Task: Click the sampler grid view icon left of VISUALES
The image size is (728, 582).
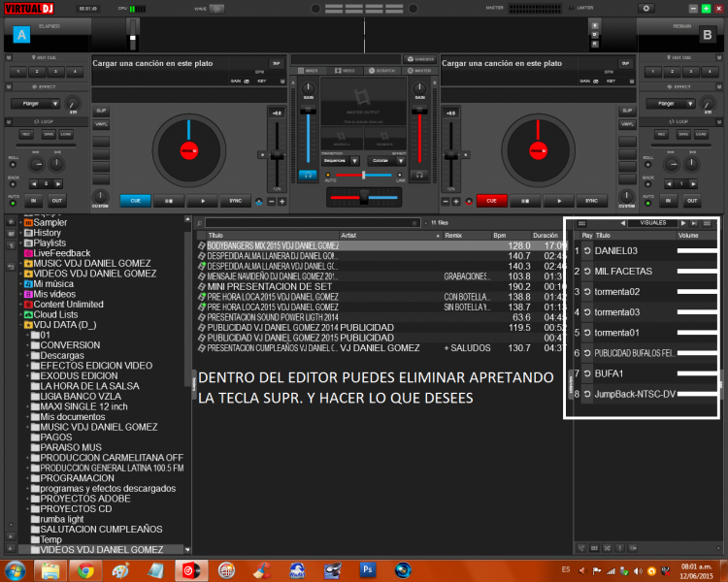Action: (x=581, y=223)
